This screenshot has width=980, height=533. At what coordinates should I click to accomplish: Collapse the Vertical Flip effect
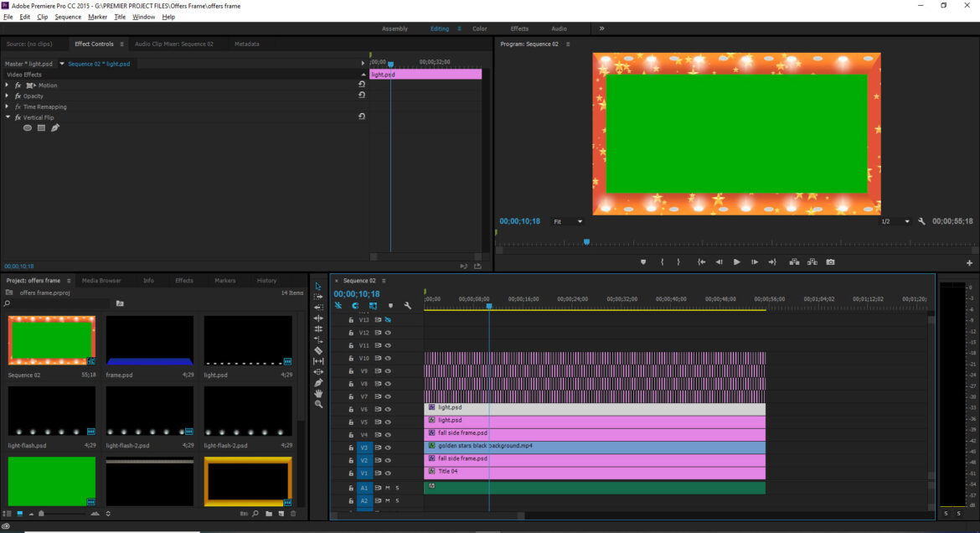pyautogui.click(x=8, y=117)
